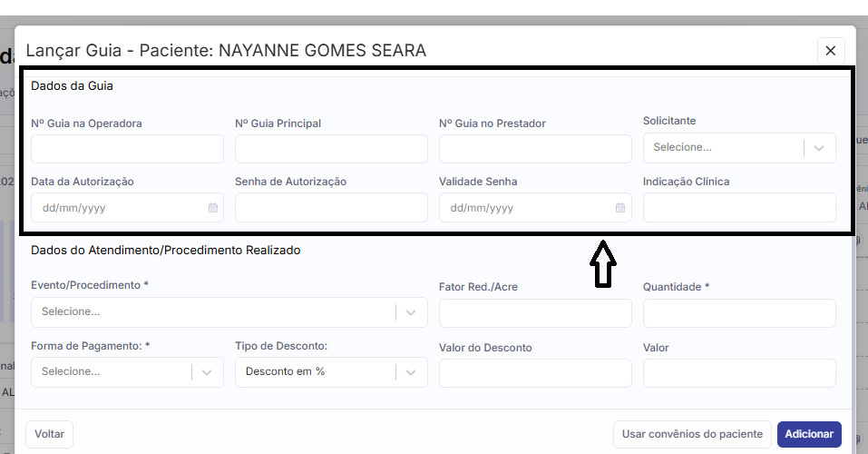Click the Nº Guia Principal input
Screen dimensions: 868x454
click(331, 149)
